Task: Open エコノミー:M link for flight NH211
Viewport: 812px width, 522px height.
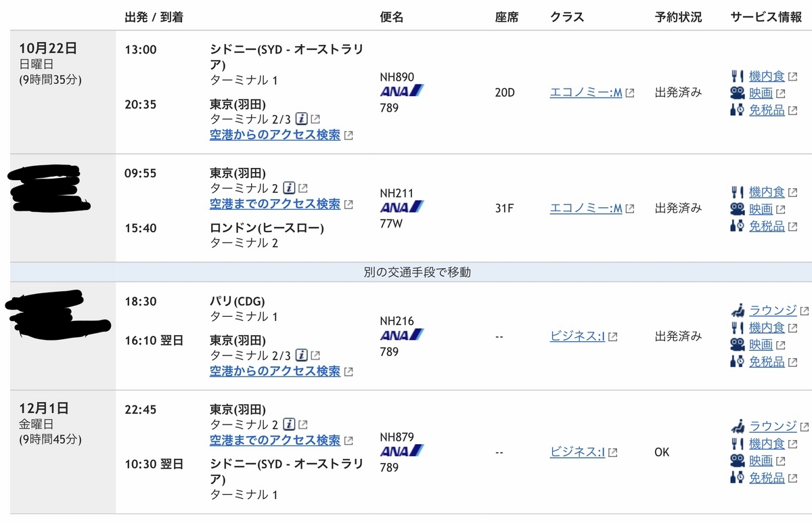Action: coord(586,209)
